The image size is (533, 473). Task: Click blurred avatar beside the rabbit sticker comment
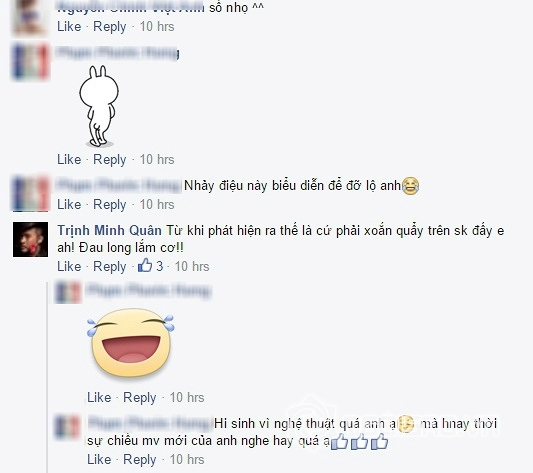coord(30,61)
